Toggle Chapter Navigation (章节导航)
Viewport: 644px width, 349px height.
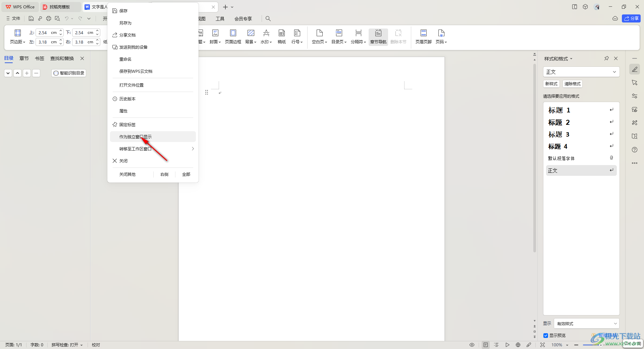click(378, 37)
